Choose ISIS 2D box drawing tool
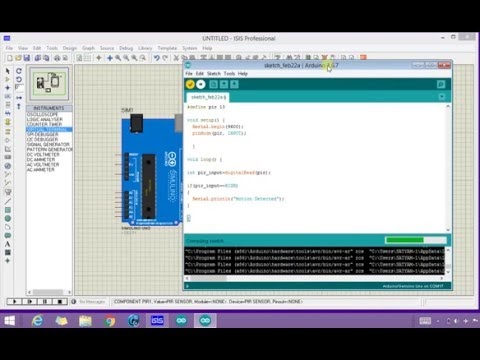The height and width of the screenshot is (360, 480). click(x=8, y=210)
